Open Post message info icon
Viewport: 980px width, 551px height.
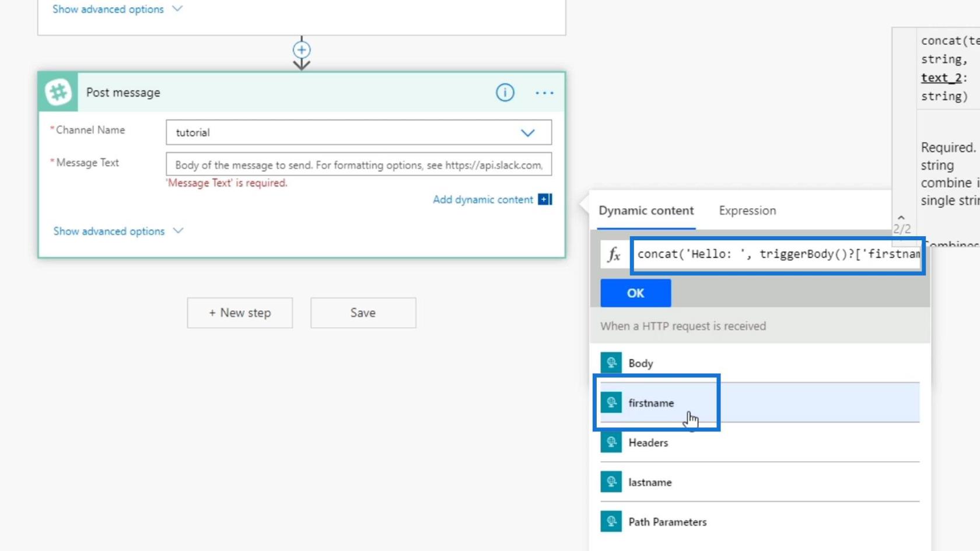pos(505,92)
